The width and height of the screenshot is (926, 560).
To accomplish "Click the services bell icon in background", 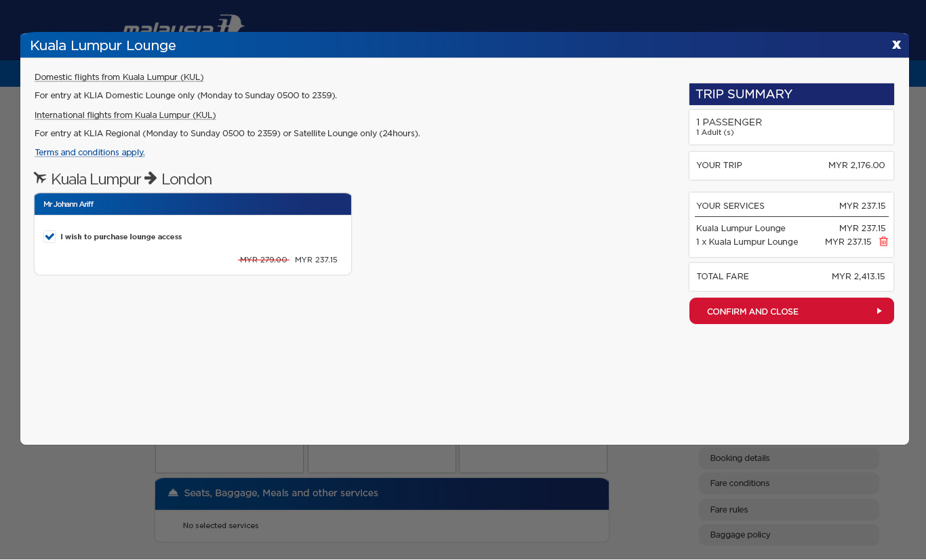I will click(173, 493).
